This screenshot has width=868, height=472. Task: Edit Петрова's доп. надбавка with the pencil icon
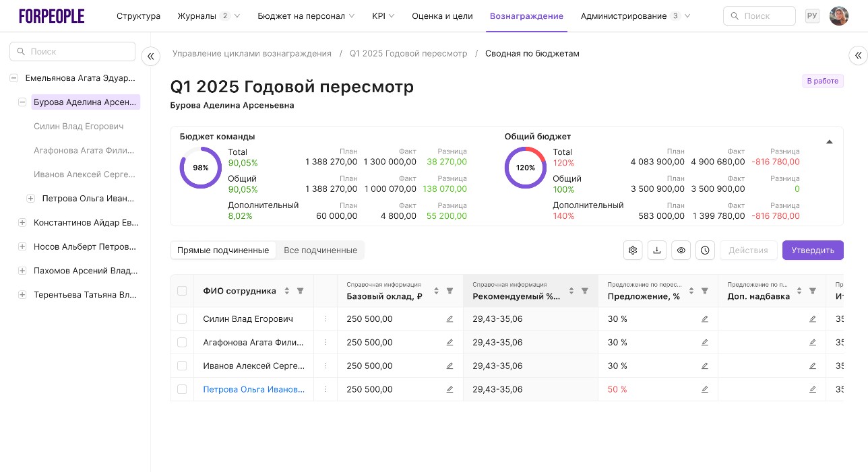pos(813,389)
